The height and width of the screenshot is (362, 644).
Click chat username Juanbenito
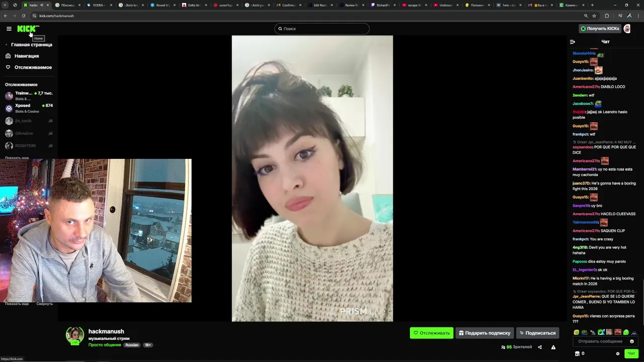(583, 78)
